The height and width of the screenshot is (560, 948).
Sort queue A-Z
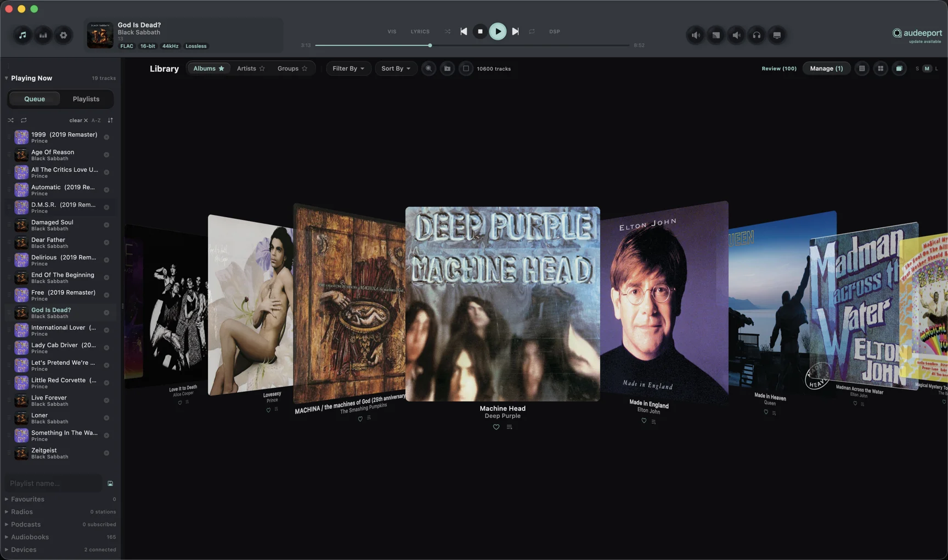pos(96,120)
